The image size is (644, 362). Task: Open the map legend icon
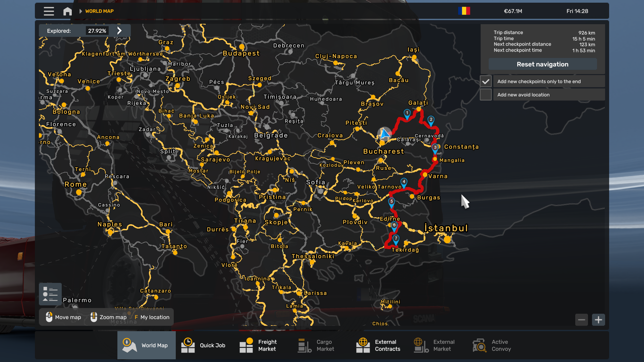50,294
